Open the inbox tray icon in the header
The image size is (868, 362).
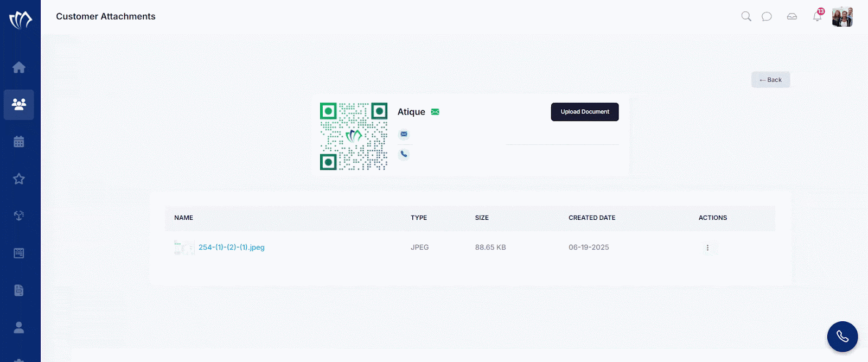click(792, 16)
